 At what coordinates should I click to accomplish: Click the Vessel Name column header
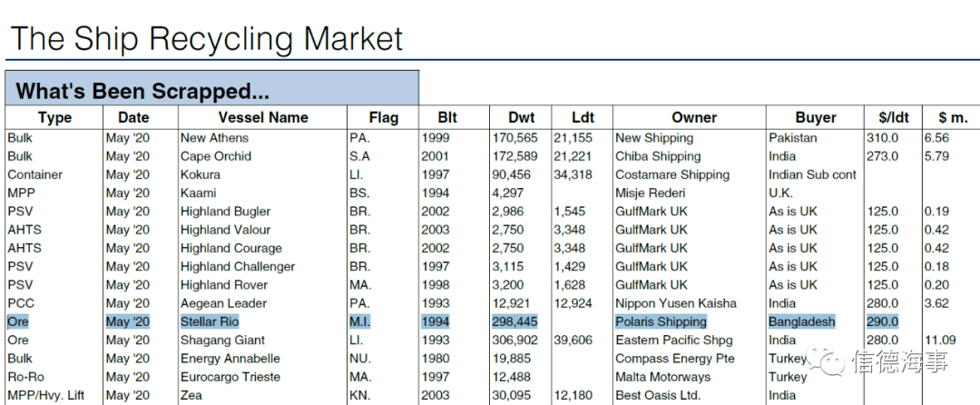(x=263, y=117)
